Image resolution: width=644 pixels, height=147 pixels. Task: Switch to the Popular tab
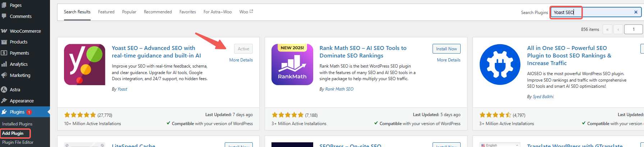129,12
